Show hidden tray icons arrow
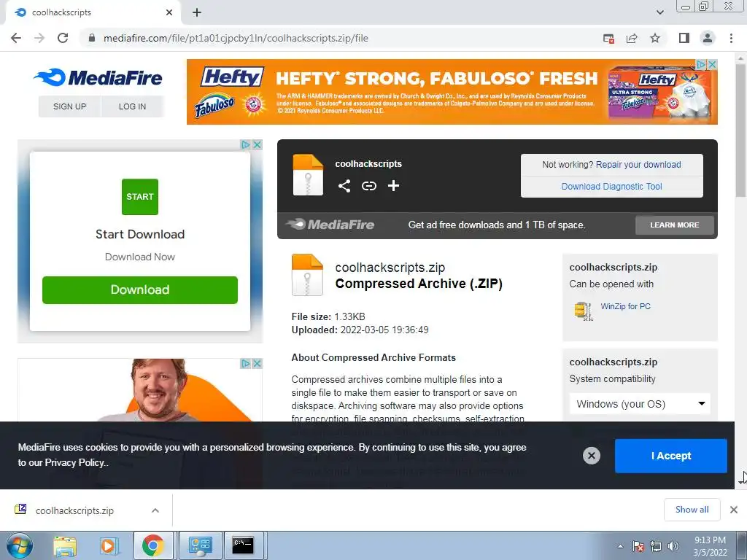 click(620, 546)
